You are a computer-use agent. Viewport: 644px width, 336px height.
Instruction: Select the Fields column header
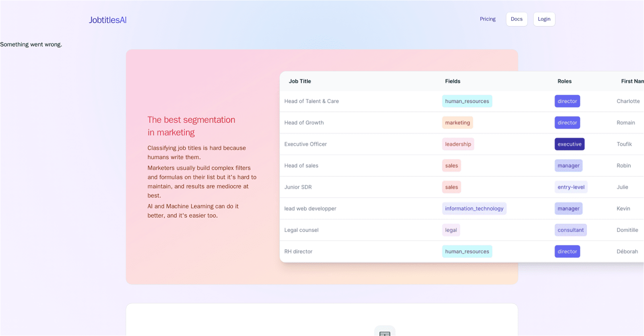[452, 81]
